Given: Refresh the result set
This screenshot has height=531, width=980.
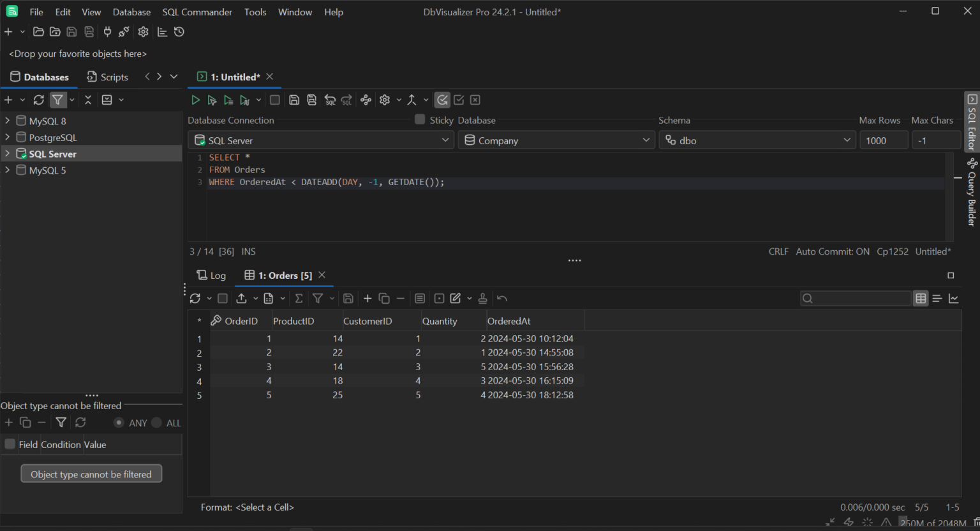Looking at the screenshot, I should [x=196, y=298].
